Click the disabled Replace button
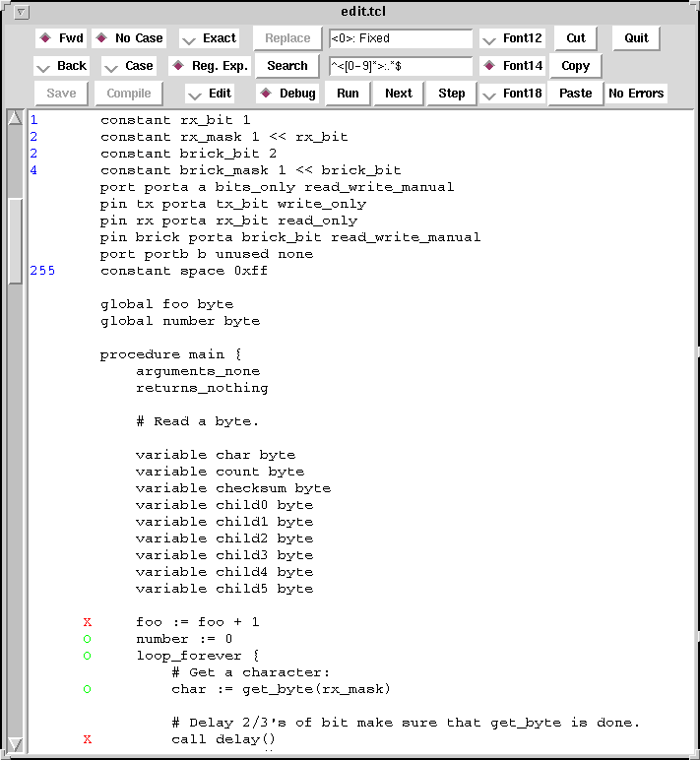700x760 pixels. pyautogui.click(x=287, y=38)
